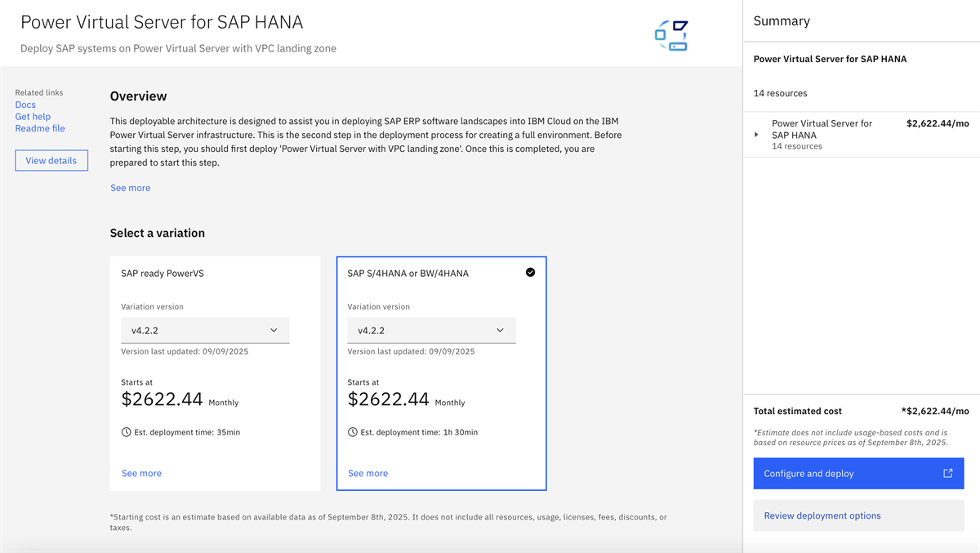Click the deployable architecture logo icon
The image size is (980, 553).
(671, 36)
